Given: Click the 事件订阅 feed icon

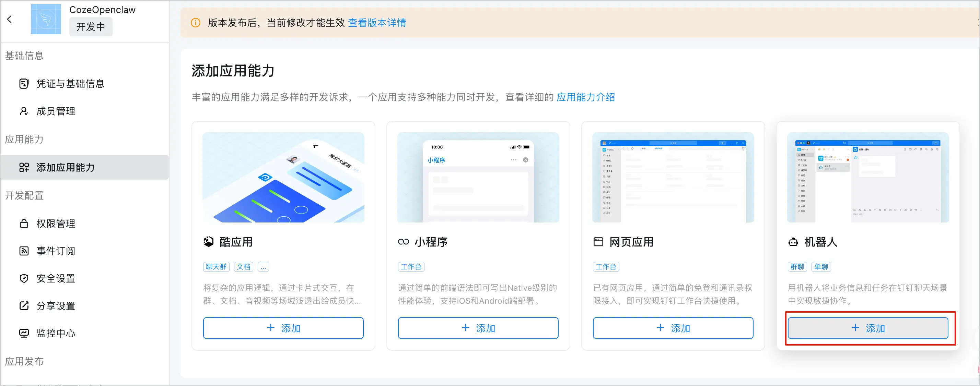Looking at the screenshot, I should (24, 251).
